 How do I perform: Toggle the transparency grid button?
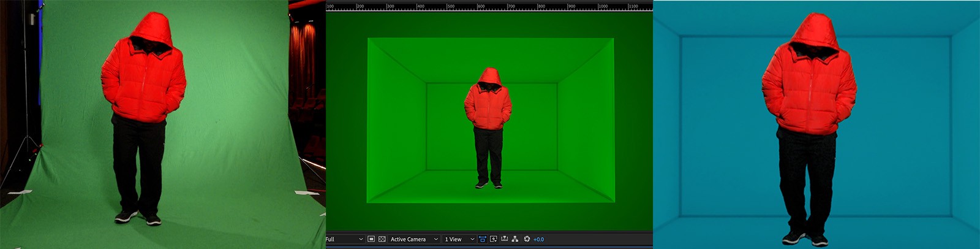(x=382, y=239)
